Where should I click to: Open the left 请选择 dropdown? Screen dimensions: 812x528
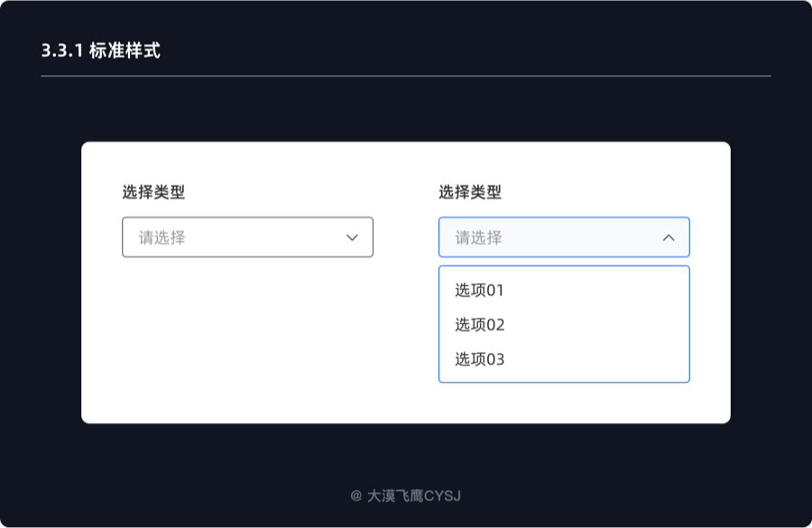coord(247,237)
